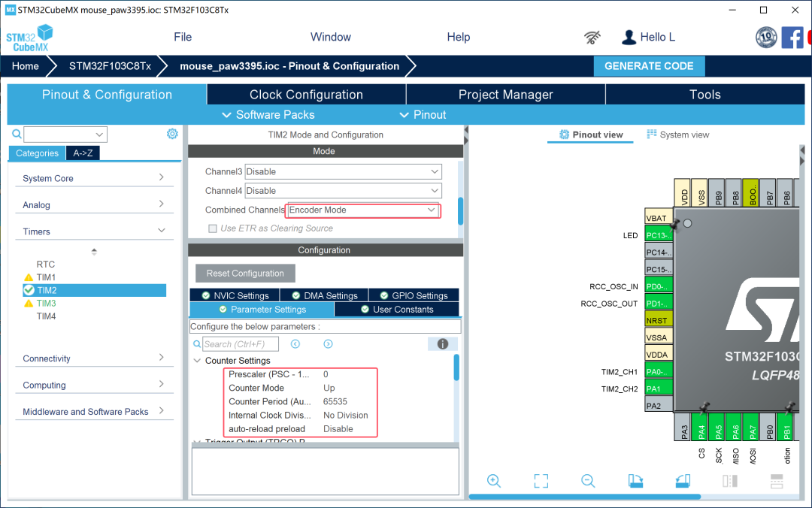812x508 pixels.
Task: Expand the System Core category
Action: pyautogui.click(x=93, y=178)
